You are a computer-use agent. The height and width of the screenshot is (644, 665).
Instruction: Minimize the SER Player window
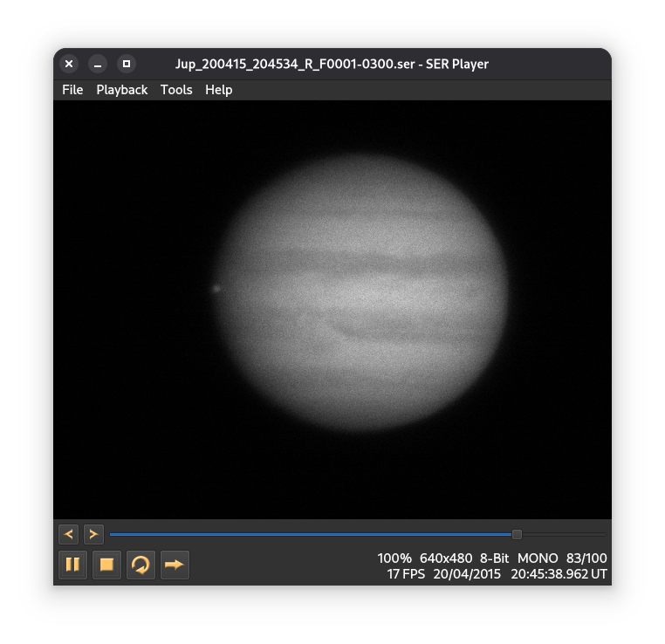98,64
